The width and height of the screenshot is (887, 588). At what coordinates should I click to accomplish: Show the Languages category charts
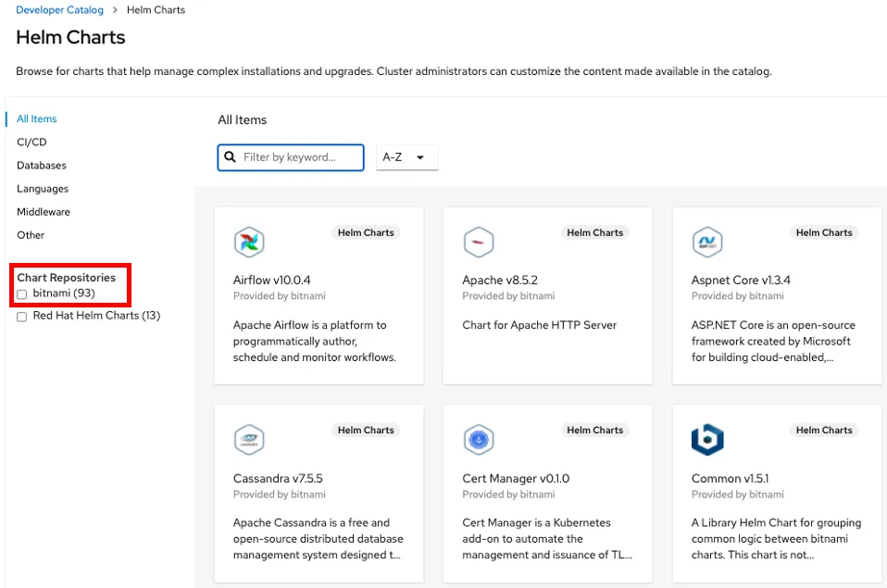[43, 189]
